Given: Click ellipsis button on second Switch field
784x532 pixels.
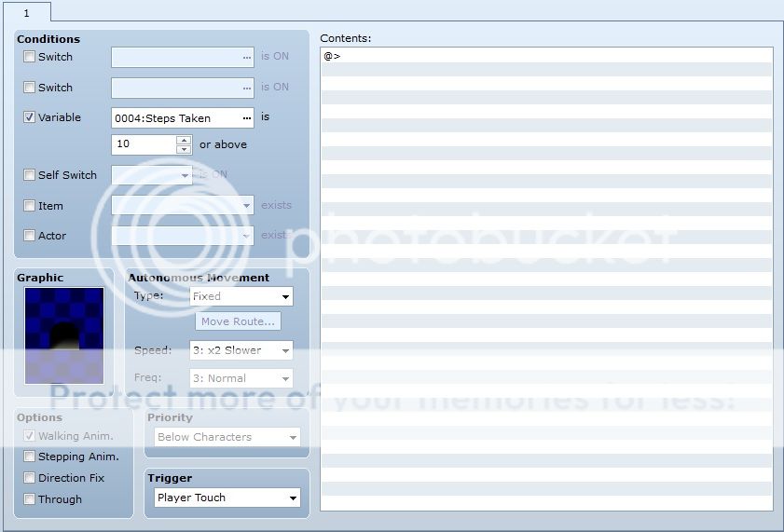Looking at the screenshot, I should (x=246, y=88).
